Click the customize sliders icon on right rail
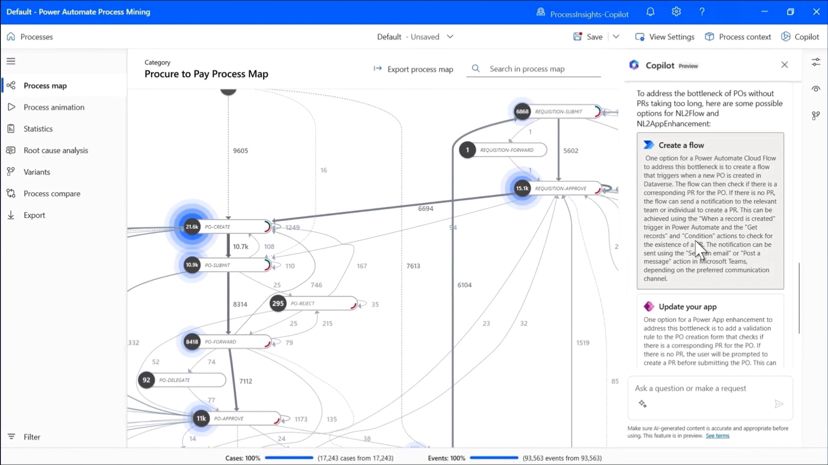The width and height of the screenshot is (828, 465). click(816, 62)
